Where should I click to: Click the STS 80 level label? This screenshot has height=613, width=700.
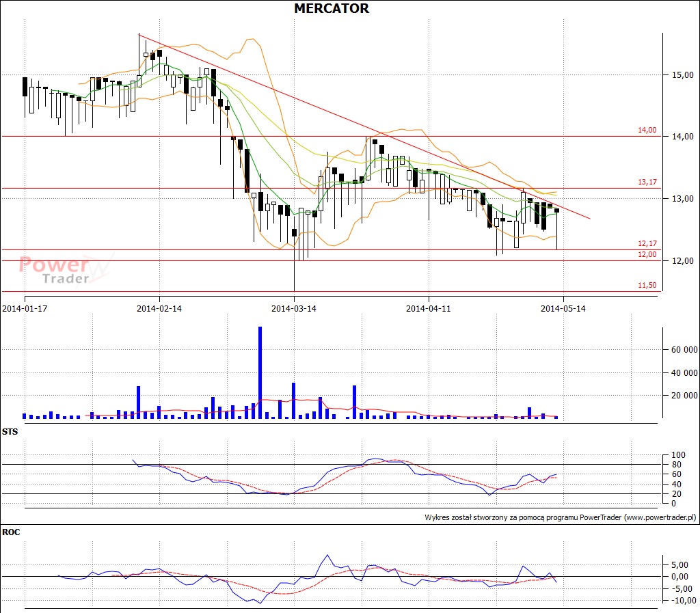click(x=677, y=465)
